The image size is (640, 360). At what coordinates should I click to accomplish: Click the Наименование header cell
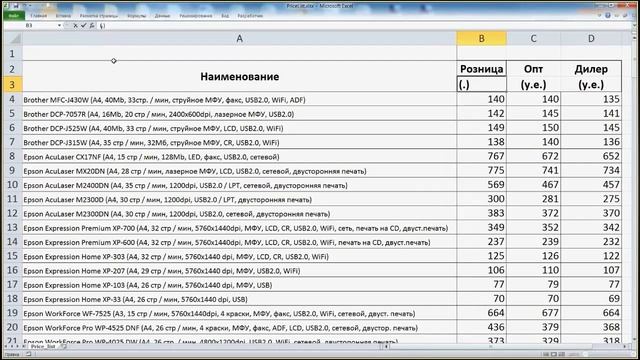point(239,76)
